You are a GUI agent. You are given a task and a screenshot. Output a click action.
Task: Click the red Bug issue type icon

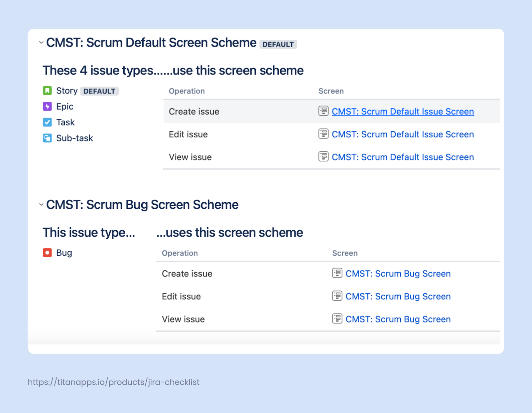[x=47, y=253]
